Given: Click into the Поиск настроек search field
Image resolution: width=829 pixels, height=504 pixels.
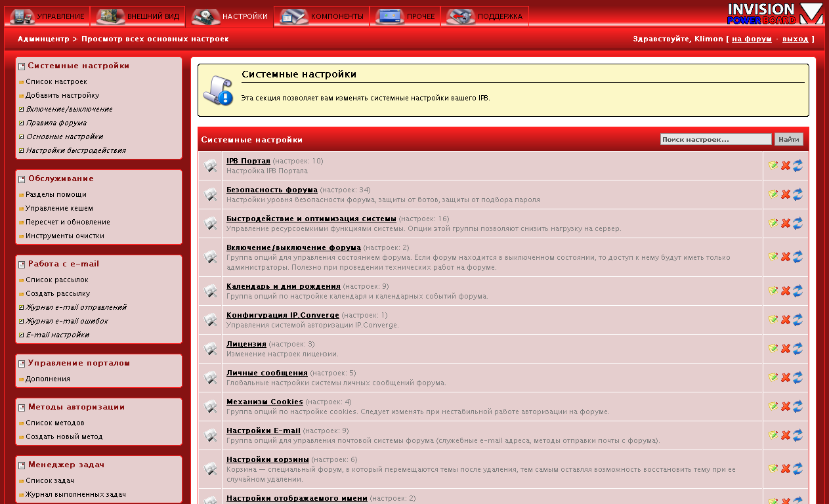Looking at the screenshot, I should (x=715, y=139).
